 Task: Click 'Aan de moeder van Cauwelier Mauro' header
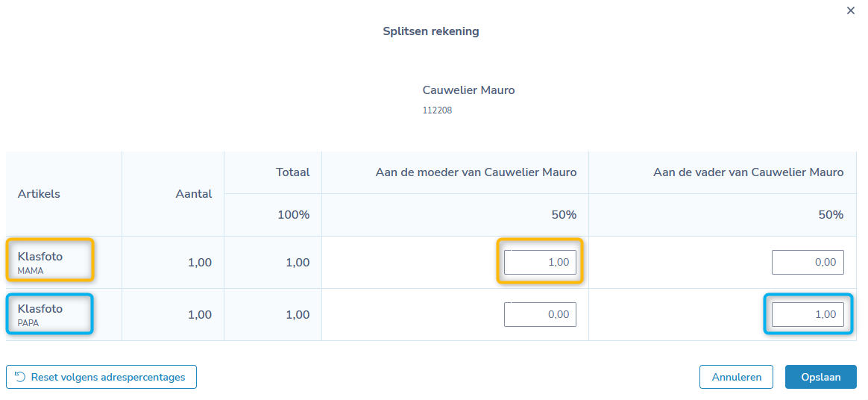pos(476,172)
